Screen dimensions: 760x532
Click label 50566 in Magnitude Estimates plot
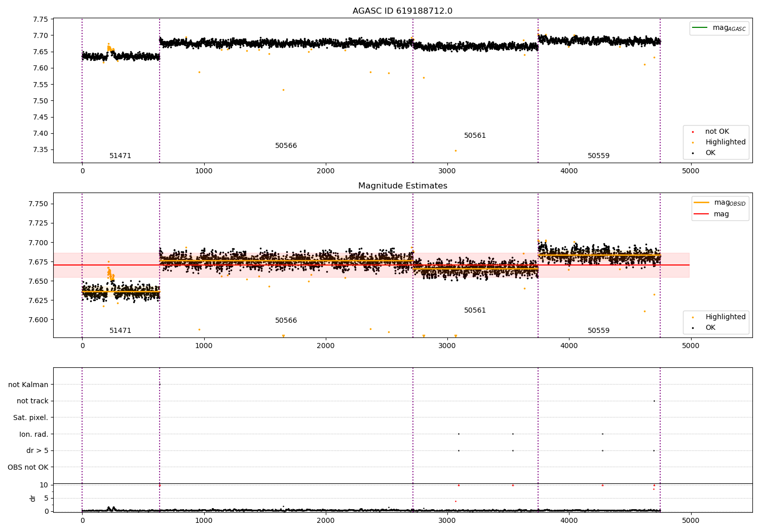(x=286, y=321)
